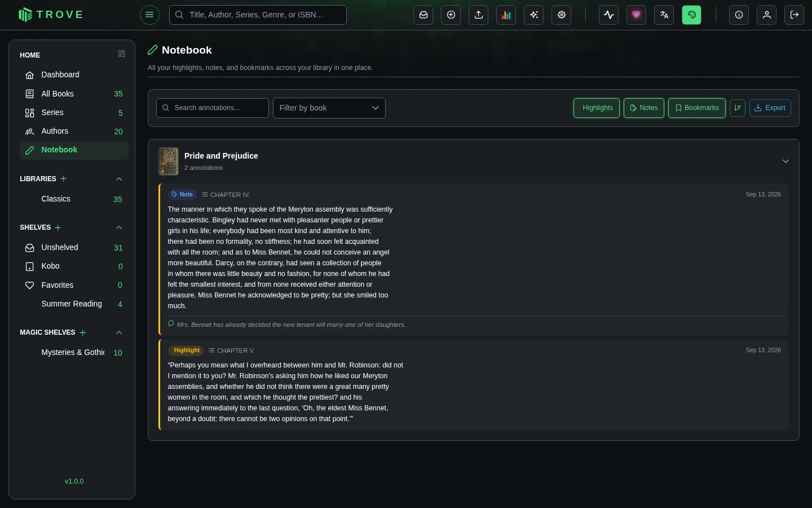
Task: Click the upload icon in the top bar
Action: click(x=479, y=15)
